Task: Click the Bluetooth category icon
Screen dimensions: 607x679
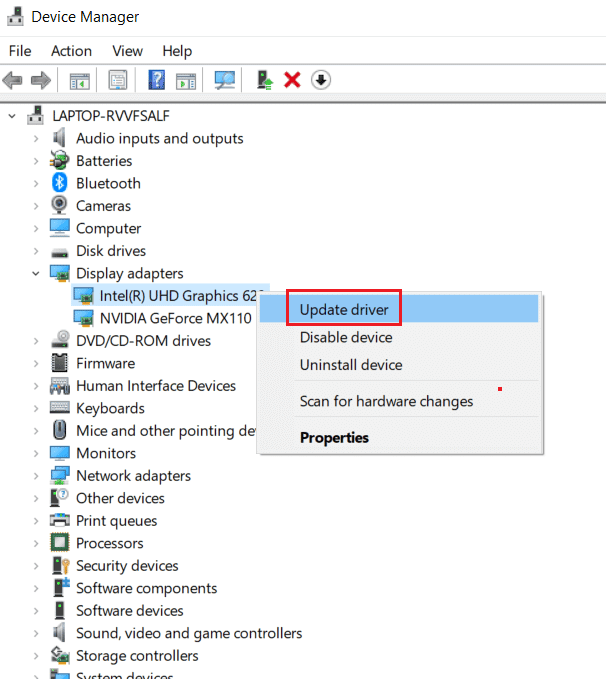Action: click(x=59, y=183)
